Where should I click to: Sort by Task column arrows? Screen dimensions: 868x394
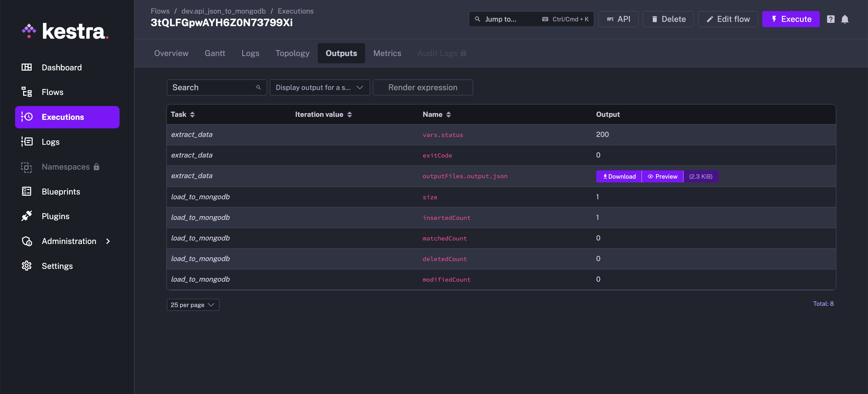click(x=192, y=115)
